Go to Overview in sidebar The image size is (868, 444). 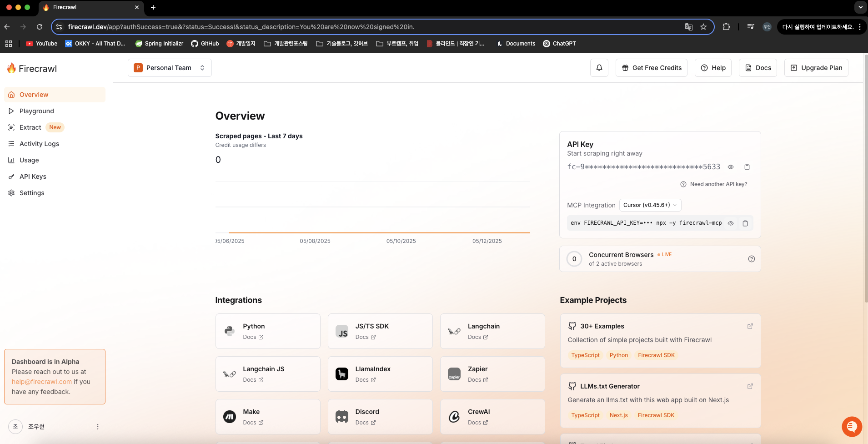(x=55, y=95)
